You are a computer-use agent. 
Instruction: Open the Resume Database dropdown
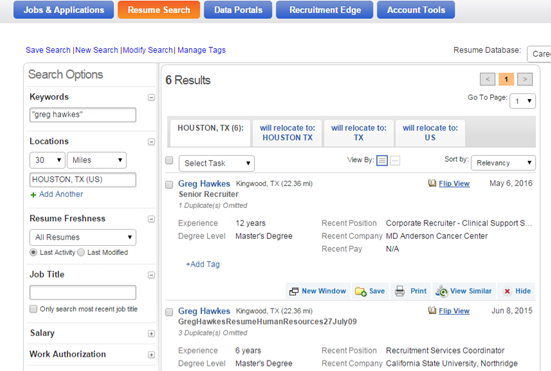pos(539,54)
